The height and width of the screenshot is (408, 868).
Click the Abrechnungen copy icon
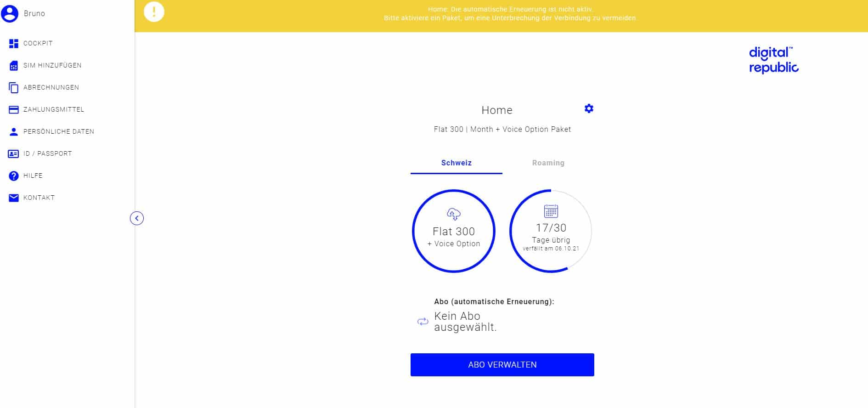(14, 87)
